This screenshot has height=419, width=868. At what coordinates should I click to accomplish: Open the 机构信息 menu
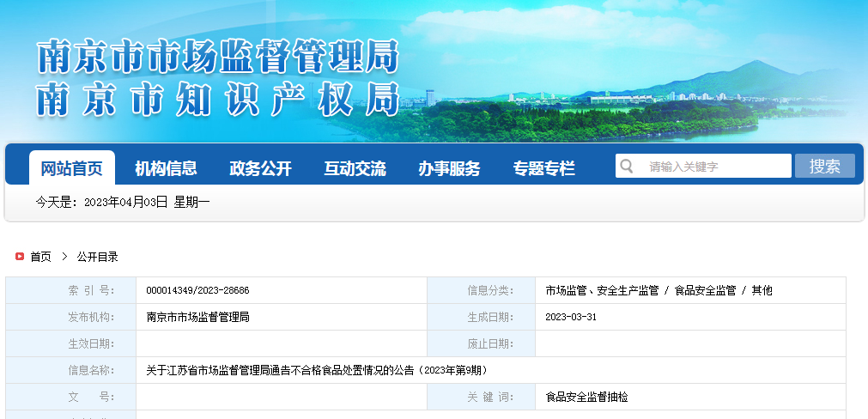[166, 168]
